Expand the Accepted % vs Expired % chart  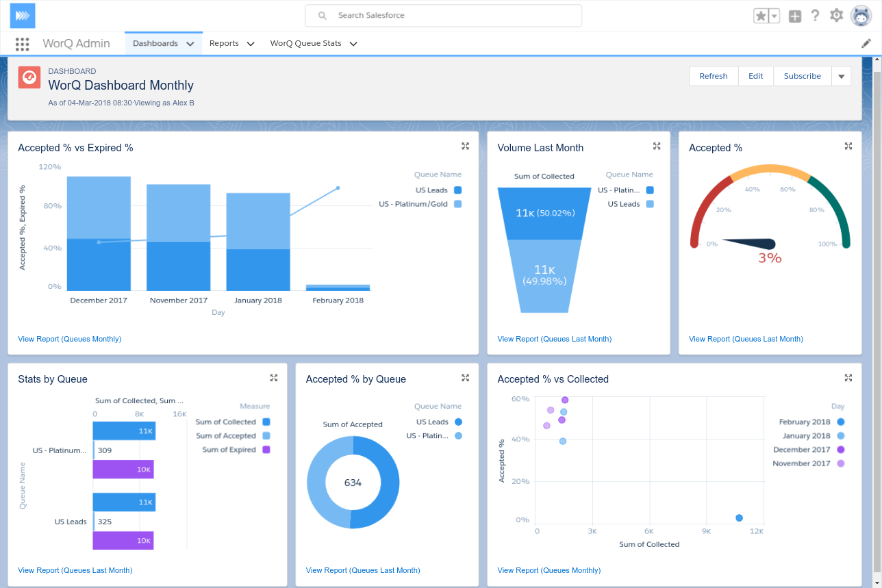465,146
